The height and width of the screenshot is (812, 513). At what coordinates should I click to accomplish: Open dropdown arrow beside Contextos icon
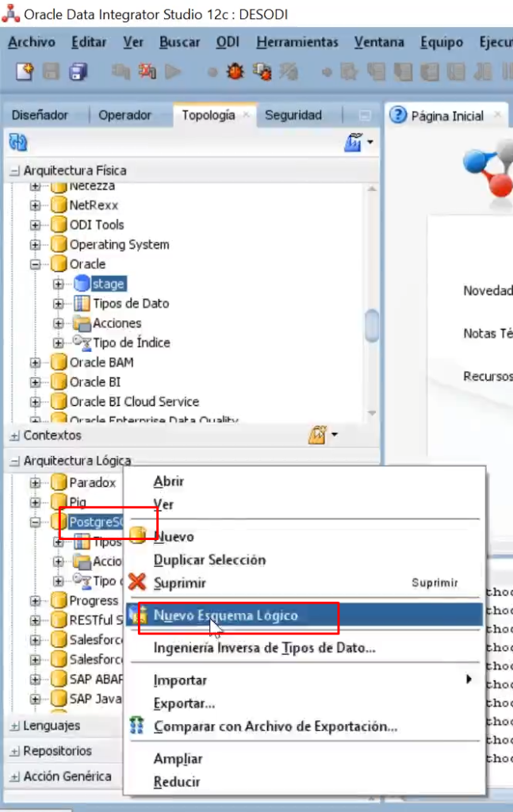tap(335, 435)
